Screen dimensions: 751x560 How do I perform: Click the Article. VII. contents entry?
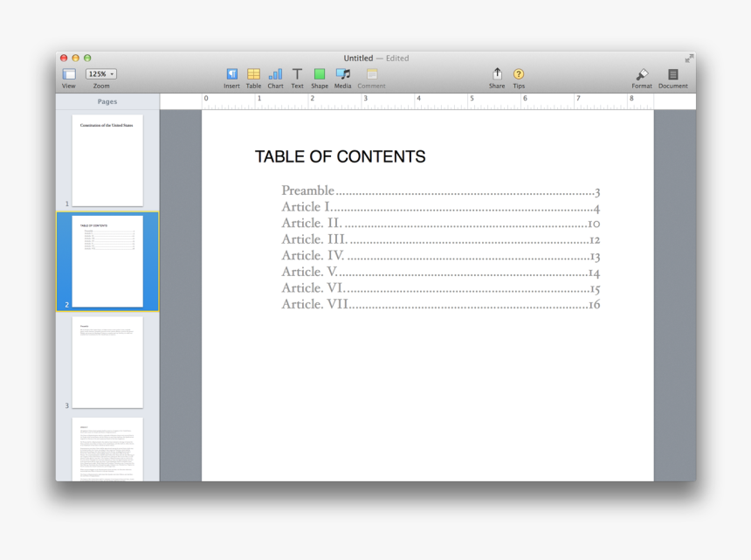(441, 305)
